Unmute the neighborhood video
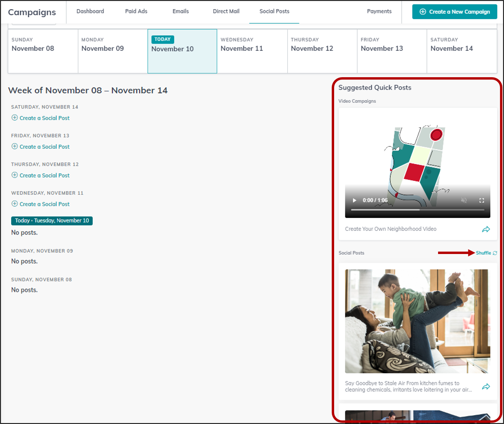The image size is (504, 424). pos(464,200)
